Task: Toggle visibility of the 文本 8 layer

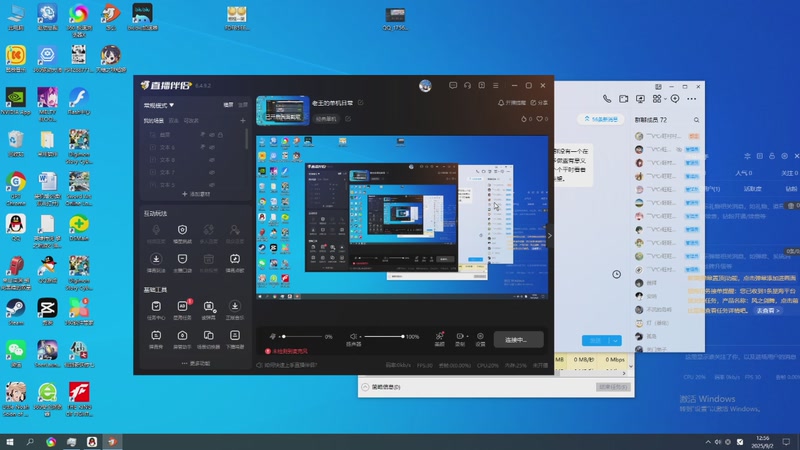Action: [212, 160]
